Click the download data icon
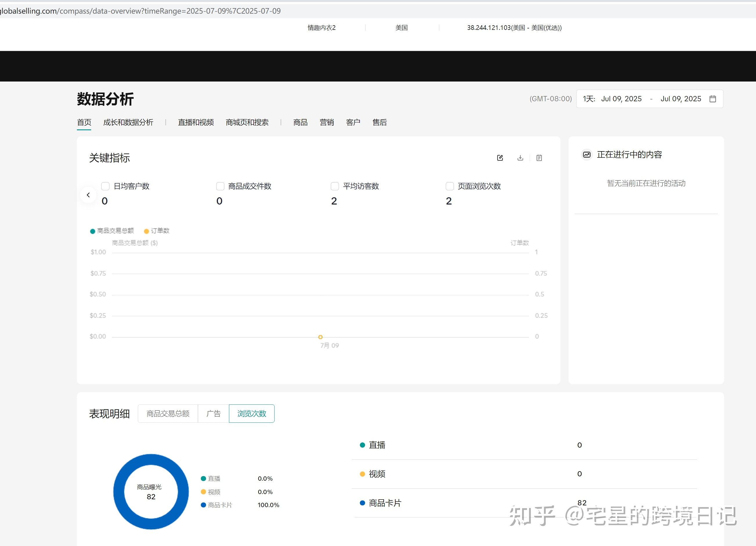 pyautogui.click(x=520, y=158)
